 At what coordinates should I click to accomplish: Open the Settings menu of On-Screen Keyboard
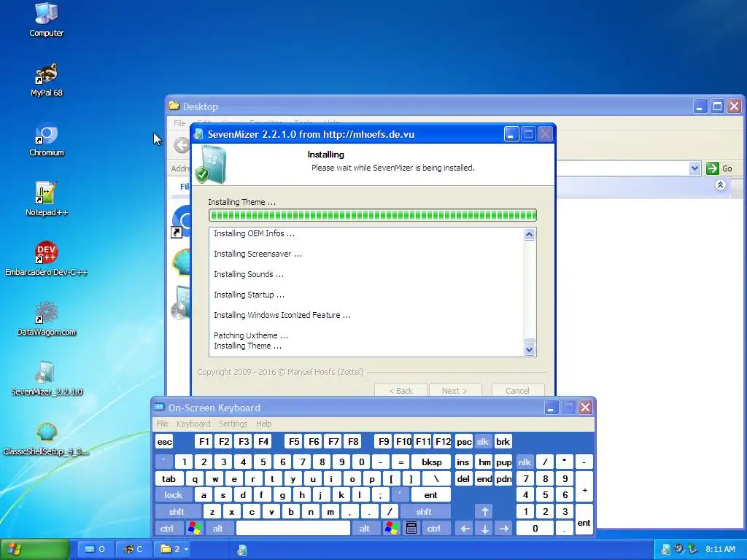233,424
